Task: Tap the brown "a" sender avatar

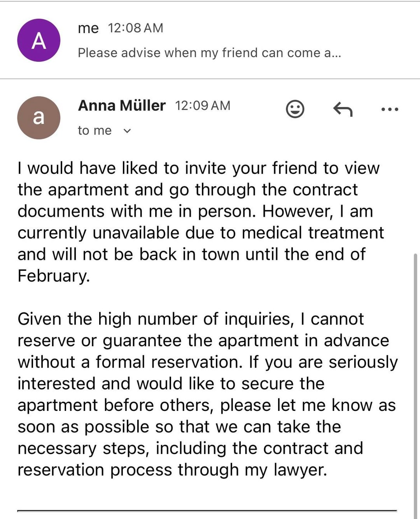Action: (x=38, y=117)
